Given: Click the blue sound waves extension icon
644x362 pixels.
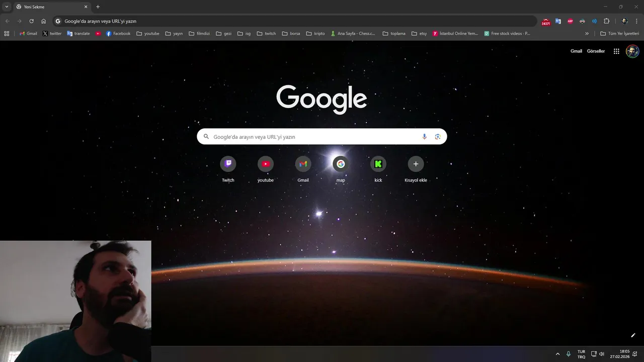Looking at the screenshot, I should (594, 21).
